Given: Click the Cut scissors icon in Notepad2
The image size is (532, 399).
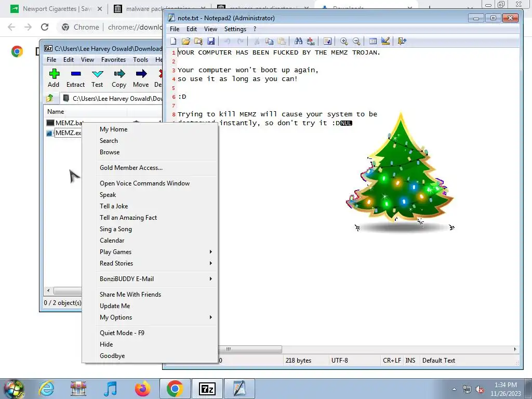Looking at the screenshot, I should point(257,41).
